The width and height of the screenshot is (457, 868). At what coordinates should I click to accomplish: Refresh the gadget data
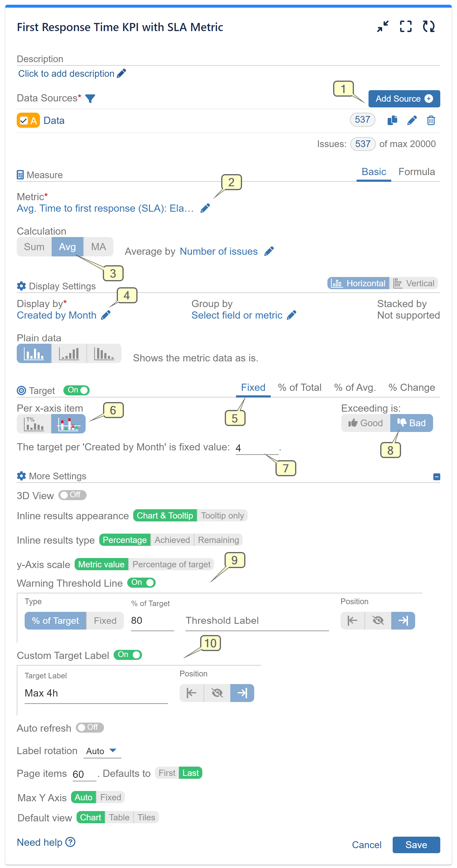click(x=429, y=26)
